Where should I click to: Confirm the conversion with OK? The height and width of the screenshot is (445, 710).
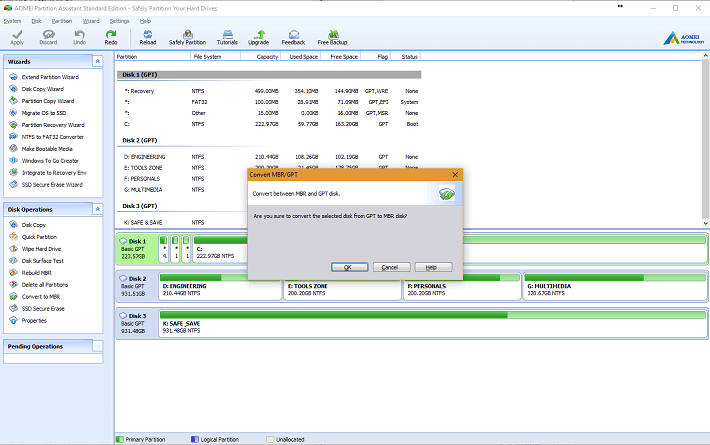(350, 267)
